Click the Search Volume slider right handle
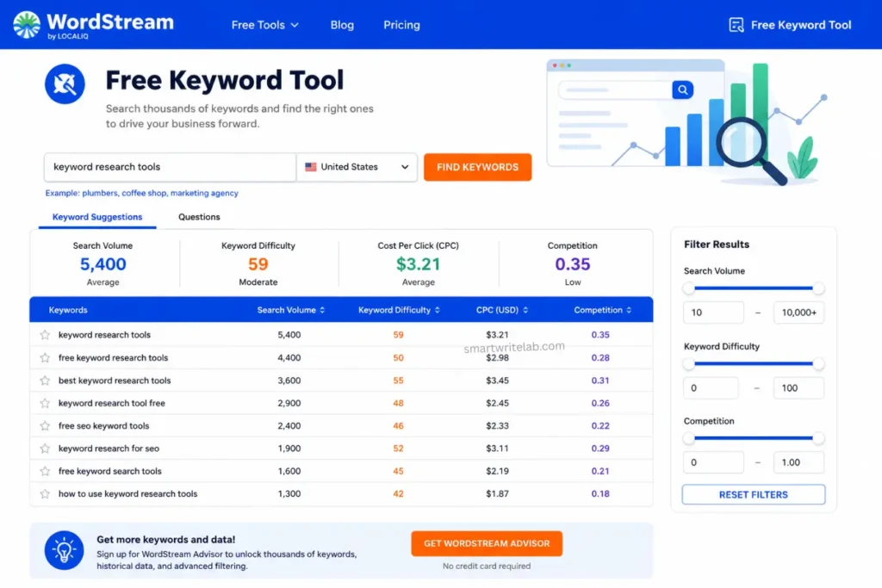Screen dimensions: 882x588 click(818, 288)
